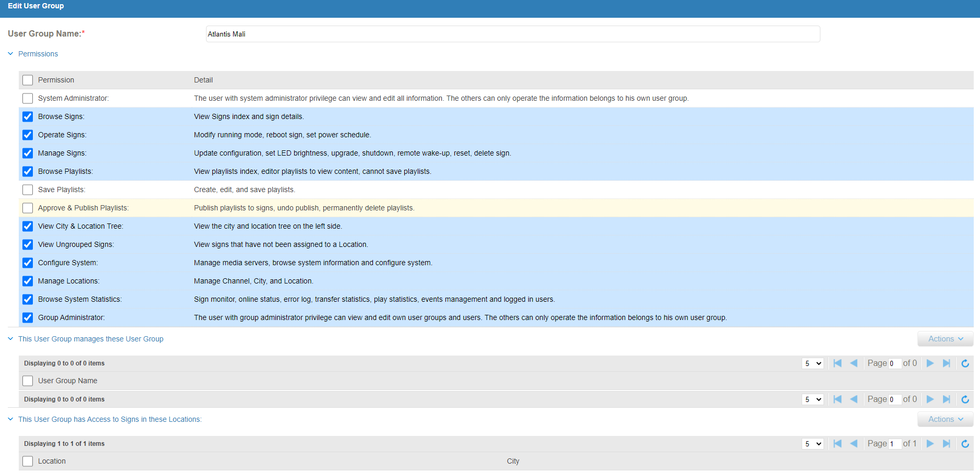The height and width of the screenshot is (473, 980).
Task: Click page number field in managed User Group bottom pager
Action: (894, 399)
